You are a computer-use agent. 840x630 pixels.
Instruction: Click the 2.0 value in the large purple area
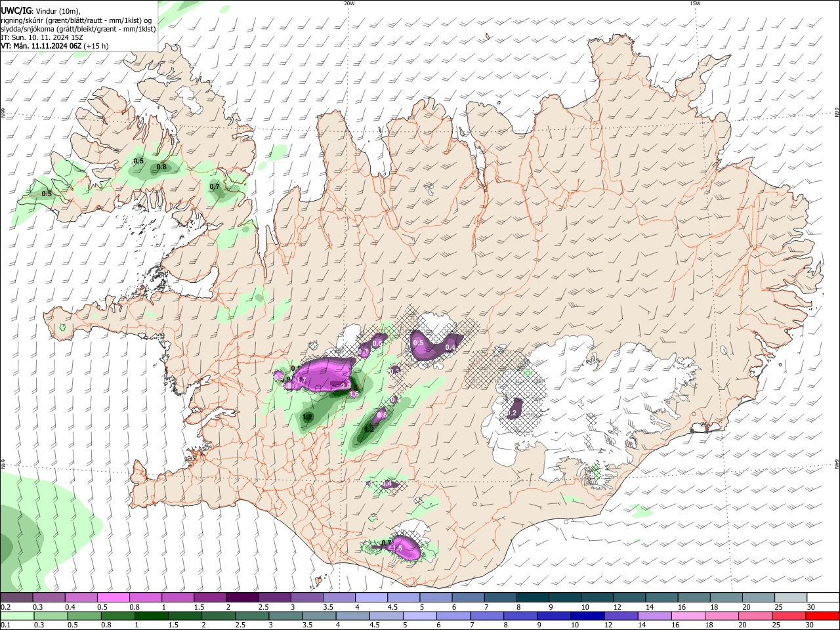click(345, 386)
